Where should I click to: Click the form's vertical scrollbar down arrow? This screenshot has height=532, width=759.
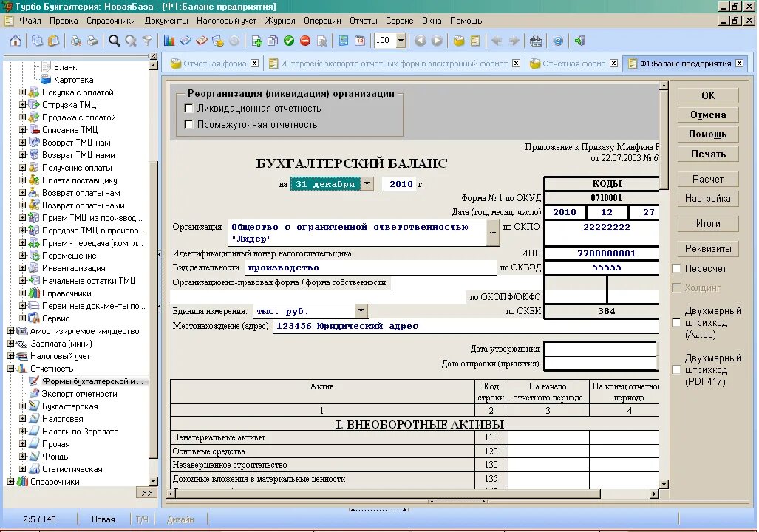click(664, 483)
